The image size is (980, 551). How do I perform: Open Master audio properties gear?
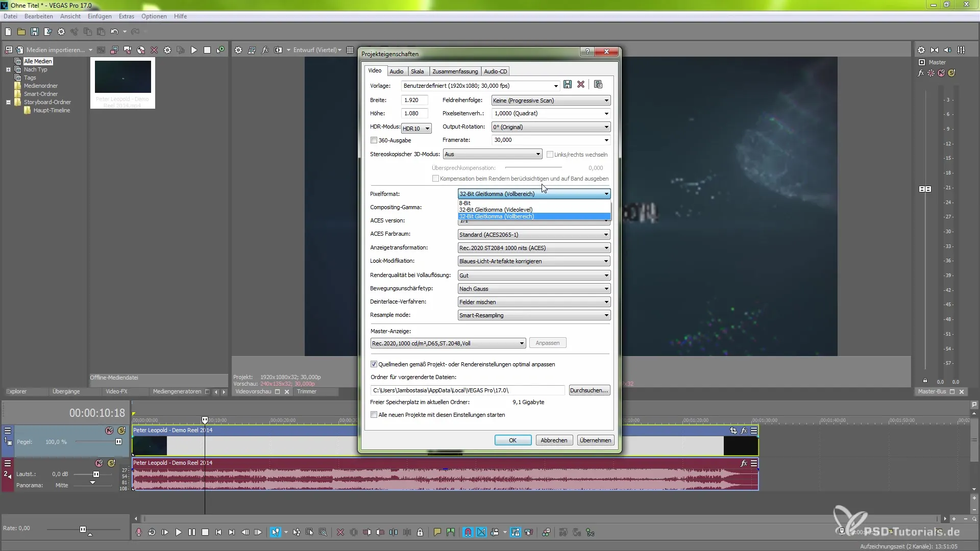[921, 50]
